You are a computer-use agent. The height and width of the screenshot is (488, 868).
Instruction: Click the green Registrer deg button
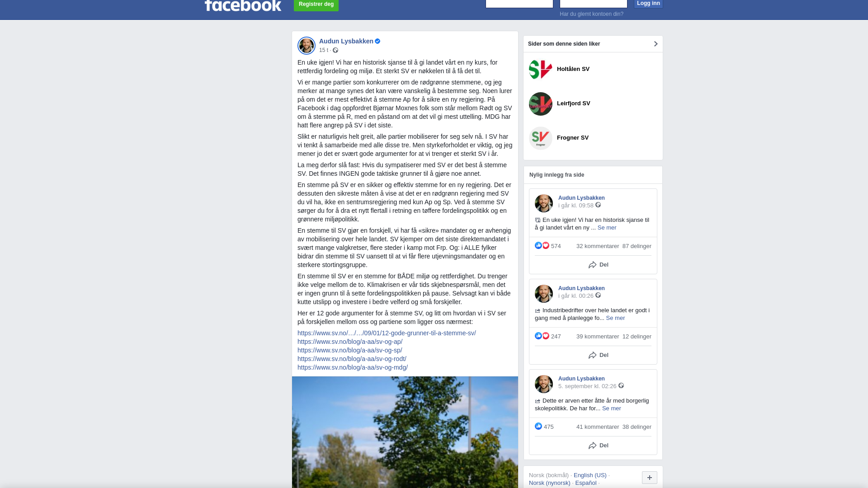[316, 5]
